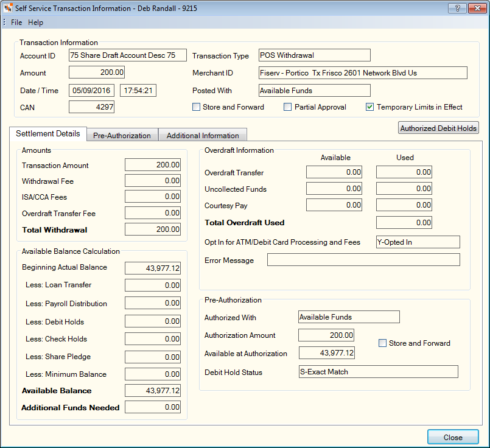Click the Uncollected Funds Available field

(334, 188)
